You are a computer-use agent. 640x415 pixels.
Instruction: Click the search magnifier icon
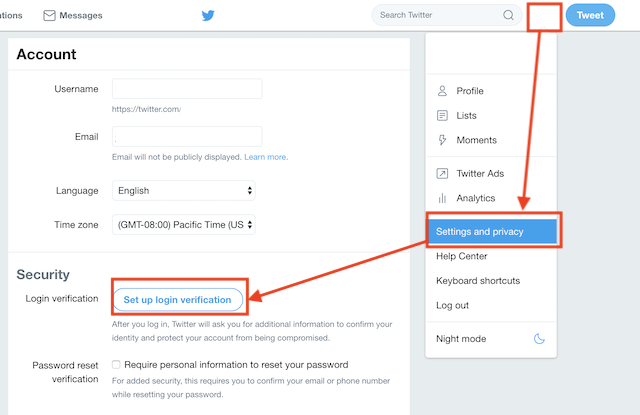click(x=509, y=15)
